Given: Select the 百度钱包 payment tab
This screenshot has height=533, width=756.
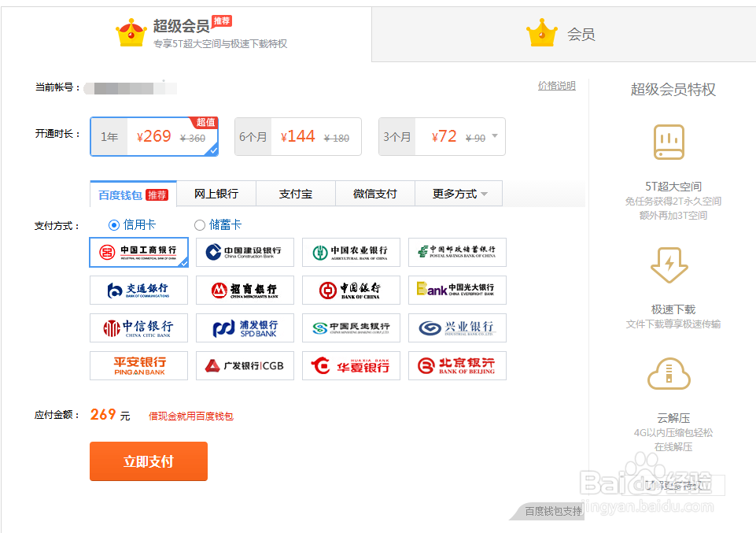Looking at the screenshot, I should click(x=134, y=194).
